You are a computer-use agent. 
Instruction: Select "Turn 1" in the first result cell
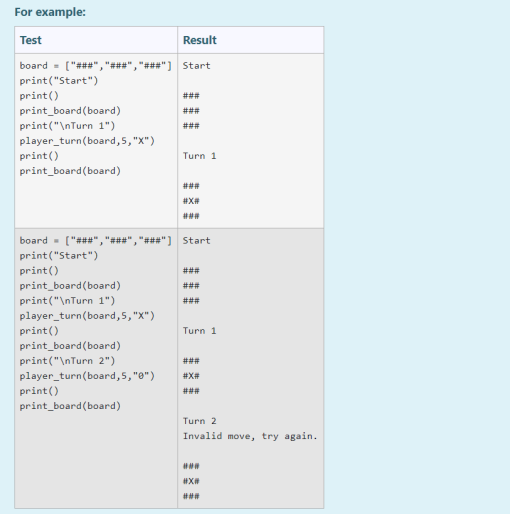coord(199,156)
